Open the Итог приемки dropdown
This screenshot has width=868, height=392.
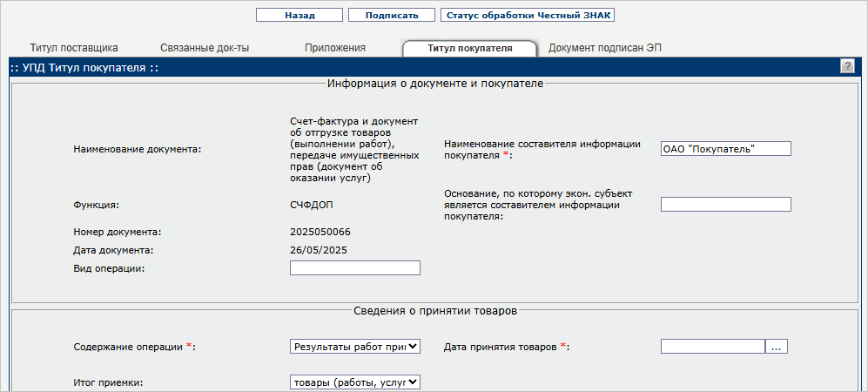[354, 381]
